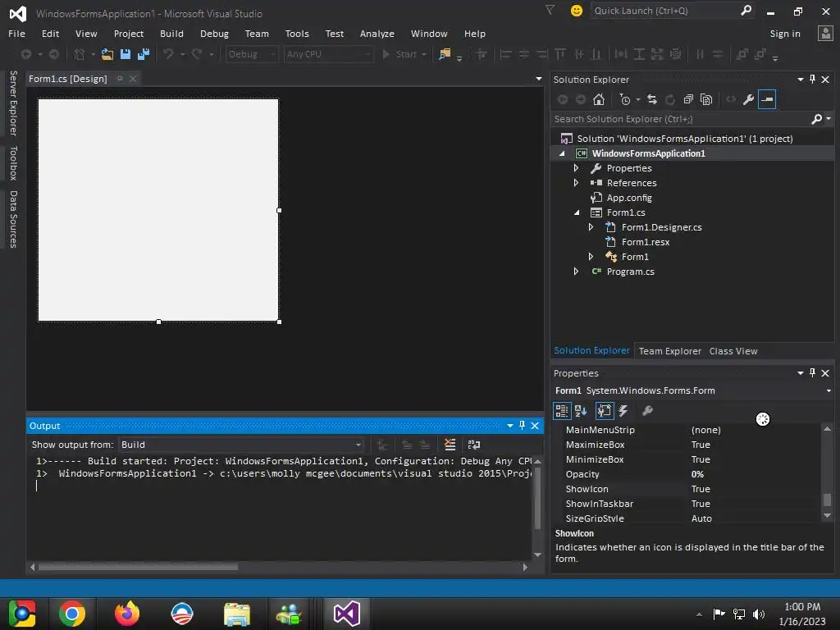
Task: Click Home icon in Solution Explorer toolbar
Action: tap(598, 99)
